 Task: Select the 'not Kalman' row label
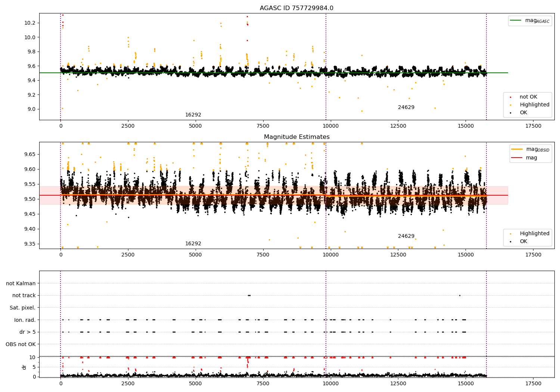pos(21,283)
